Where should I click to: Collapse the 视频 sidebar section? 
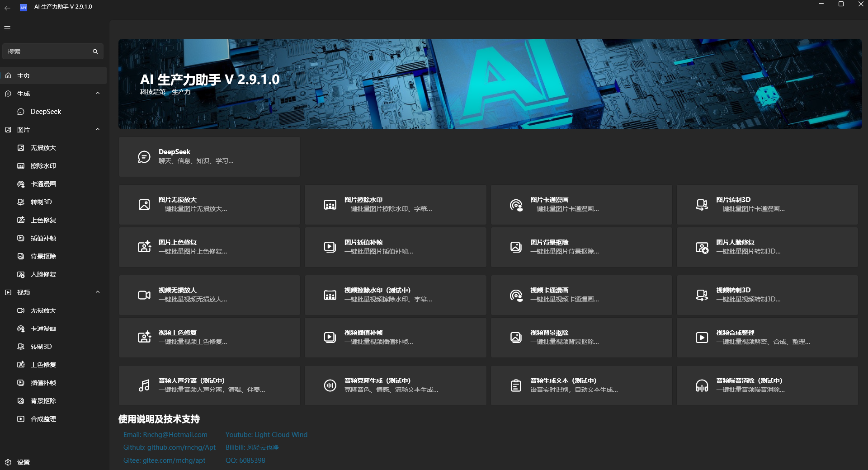pyautogui.click(x=98, y=292)
